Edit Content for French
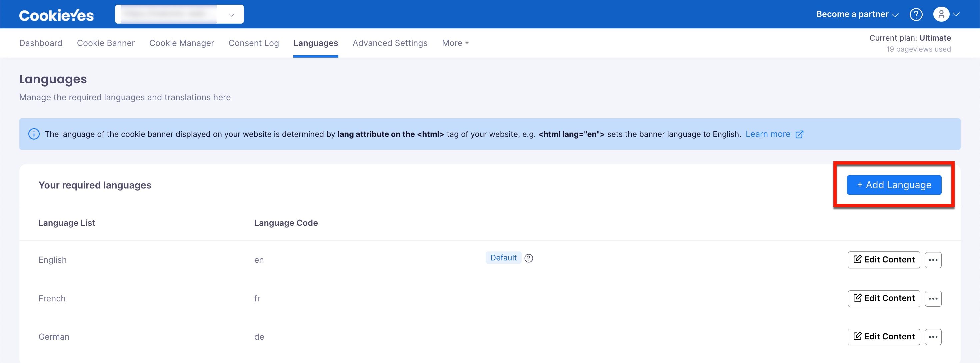The height and width of the screenshot is (363, 980). (x=884, y=299)
